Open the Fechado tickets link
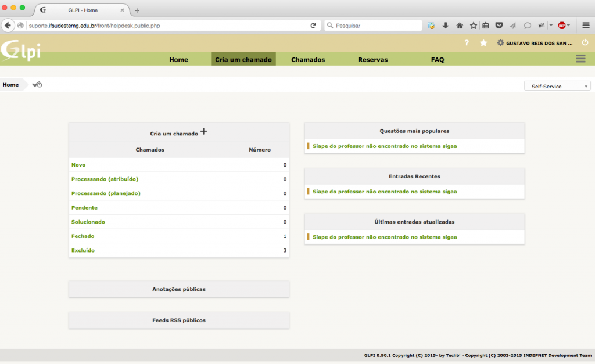This screenshot has height=364, width=595. [83, 236]
